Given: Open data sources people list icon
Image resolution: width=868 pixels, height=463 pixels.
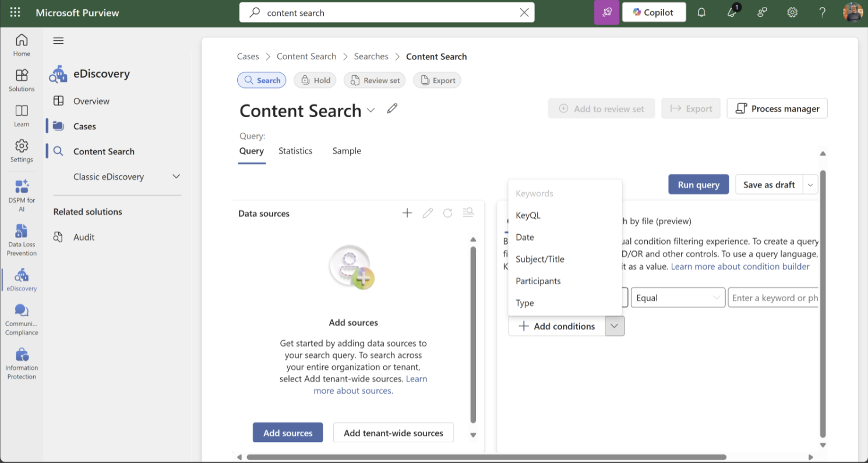Looking at the screenshot, I should (x=468, y=213).
